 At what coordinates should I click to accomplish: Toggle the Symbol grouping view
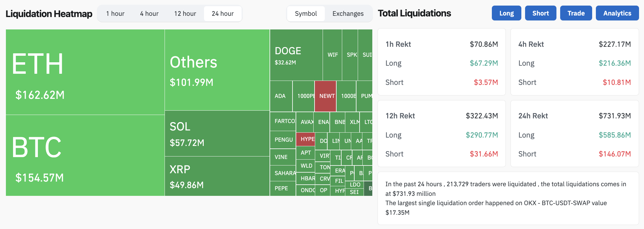coord(306,13)
